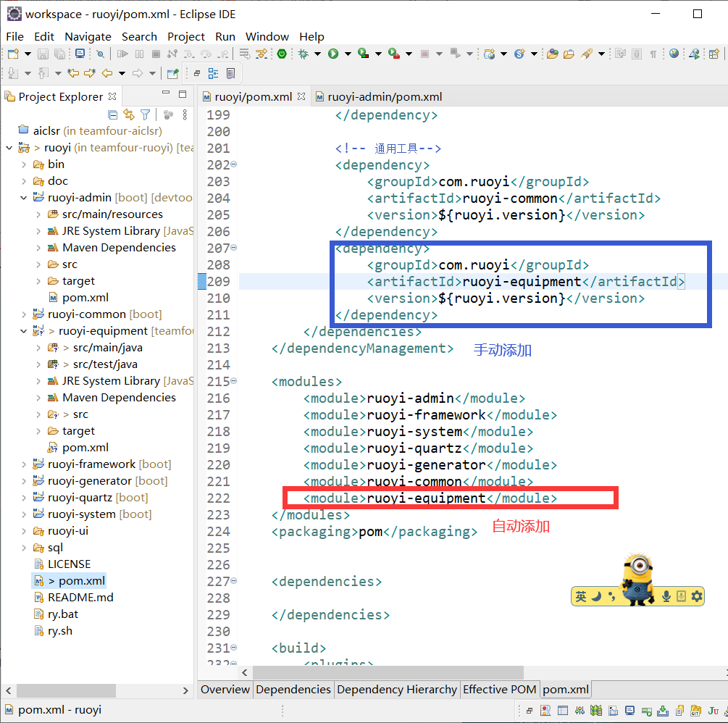
Task: Collapse the ruoyi-equipment module node
Action: tap(24, 331)
